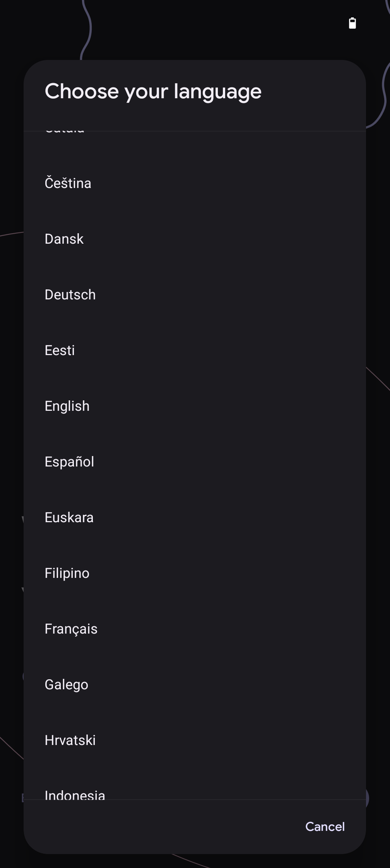The image size is (390, 868).
Task: Pick the Euskara language entry
Action: (69, 518)
